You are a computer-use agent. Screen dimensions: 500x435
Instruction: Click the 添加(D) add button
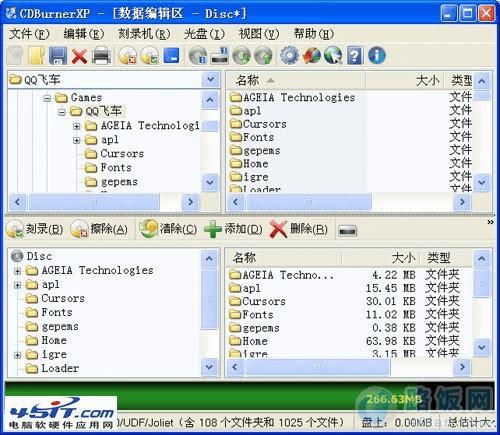pyautogui.click(x=233, y=229)
